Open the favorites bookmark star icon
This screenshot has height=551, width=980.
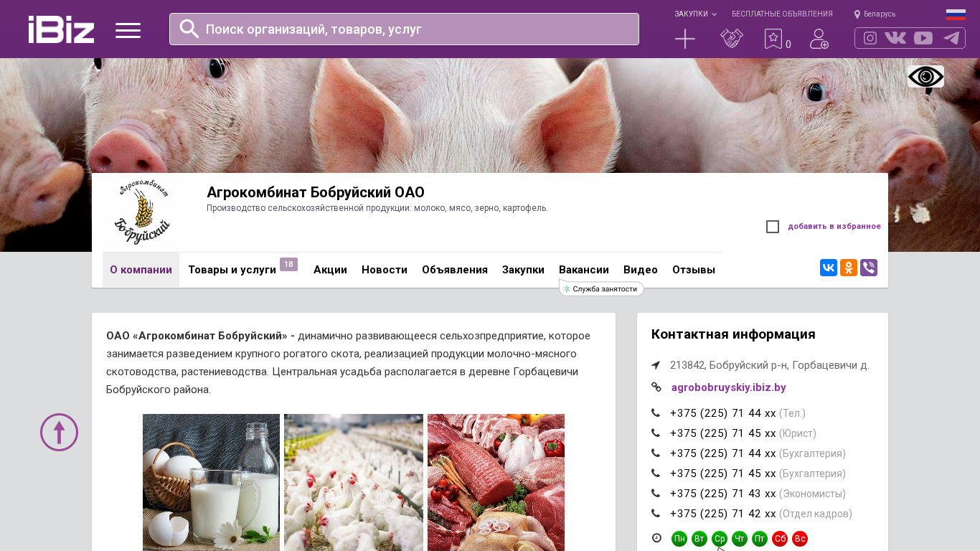[x=773, y=39]
